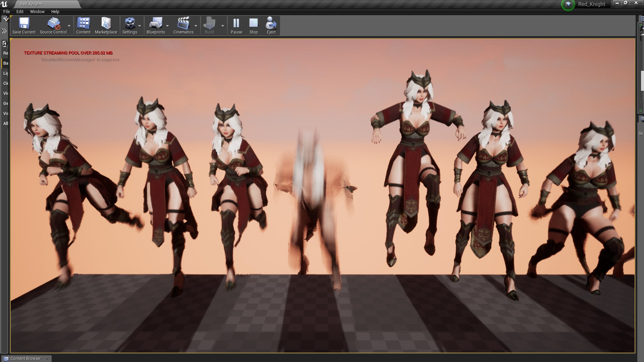The width and height of the screenshot is (644, 362).
Task: Select the Geometry category 'Ge'
Action: pyautogui.click(x=5, y=104)
